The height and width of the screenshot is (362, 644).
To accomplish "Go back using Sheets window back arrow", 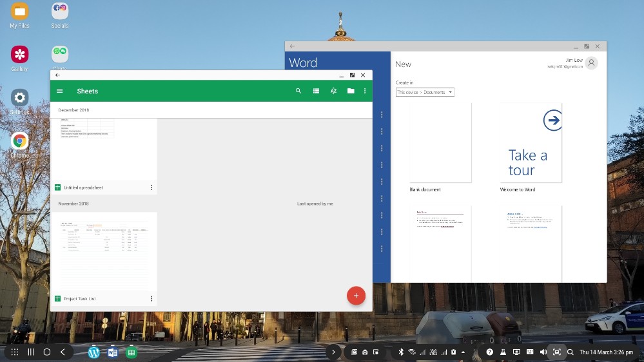I will 57,75.
